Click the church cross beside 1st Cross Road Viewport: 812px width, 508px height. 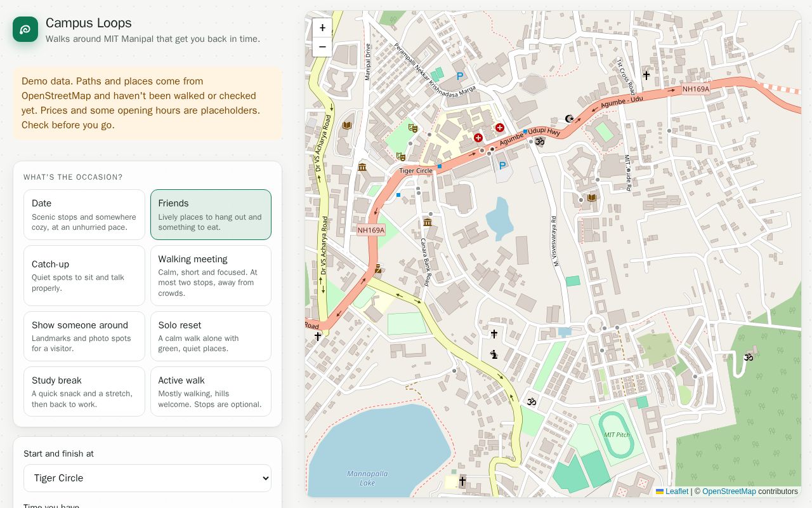[646, 75]
